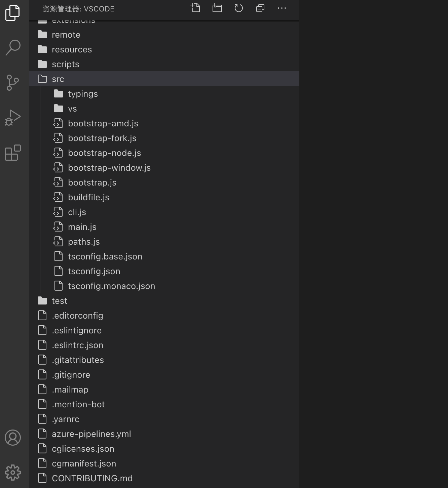Image resolution: width=448 pixels, height=488 pixels.
Task: Open cglicenses.json file
Action: pos(164,449)
